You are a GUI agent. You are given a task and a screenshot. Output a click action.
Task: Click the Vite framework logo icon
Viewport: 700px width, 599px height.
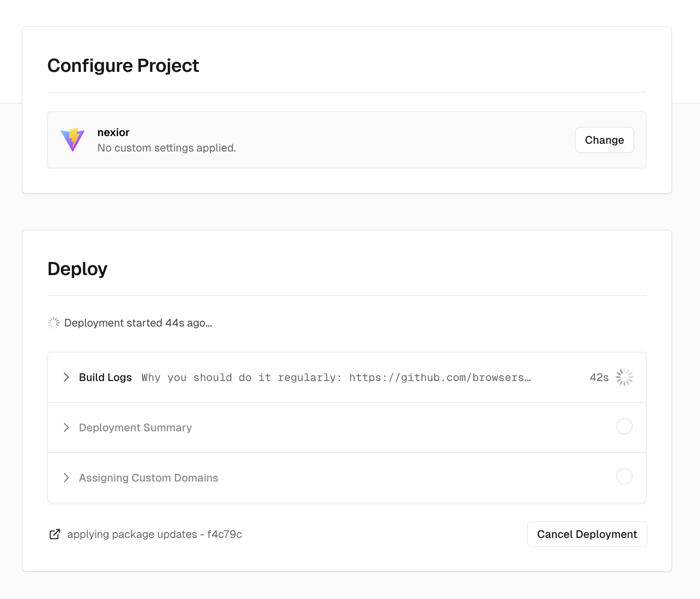tap(73, 140)
